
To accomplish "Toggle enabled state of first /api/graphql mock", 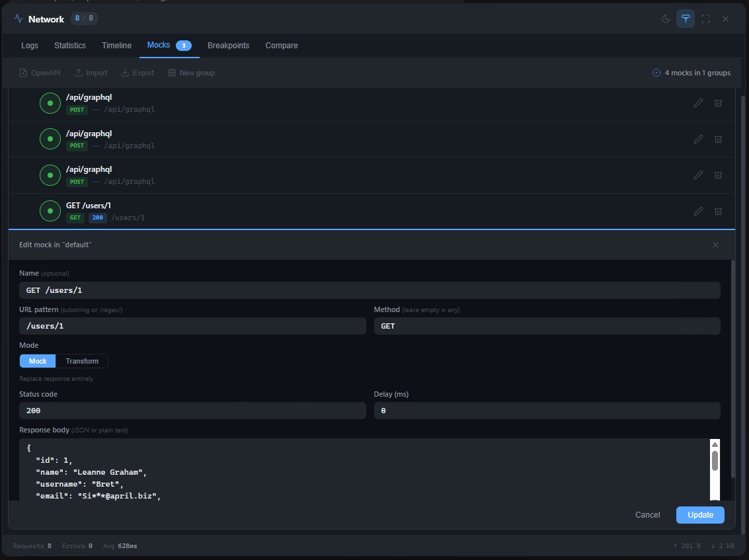I will pos(50,103).
